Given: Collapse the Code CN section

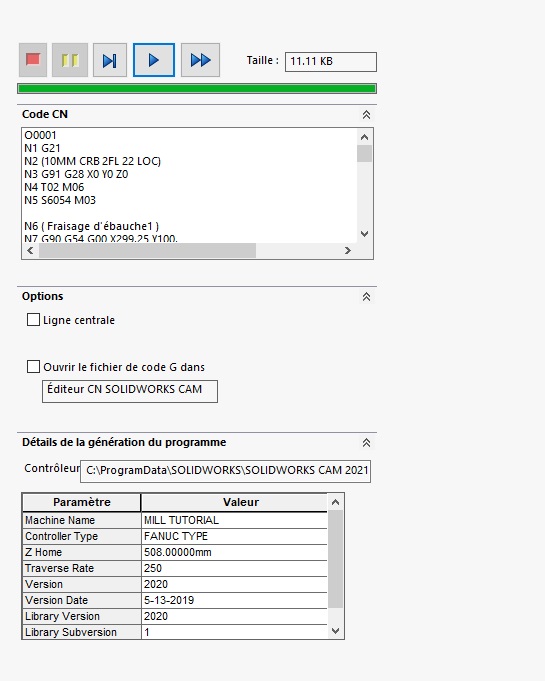Looking at the screenshot, I should tap(367, 115).
